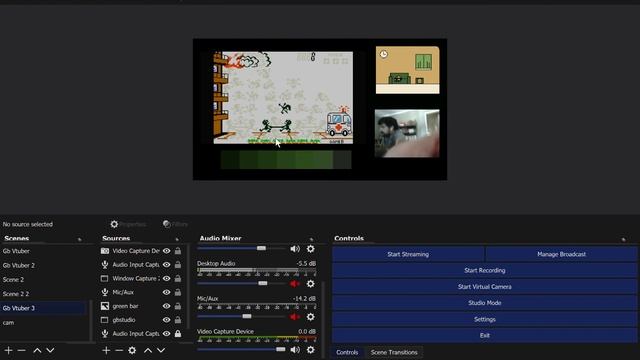Image resolution: width=640 pixels, height=360 pixels.
Task: Pop out the Scenes dock
Action: pos(80,239)
